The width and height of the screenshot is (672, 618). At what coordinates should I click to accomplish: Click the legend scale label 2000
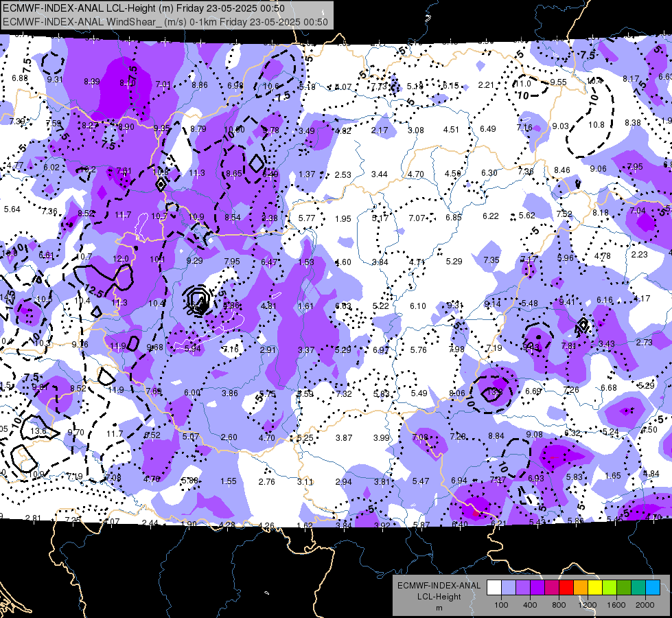[x=645, y=605]
